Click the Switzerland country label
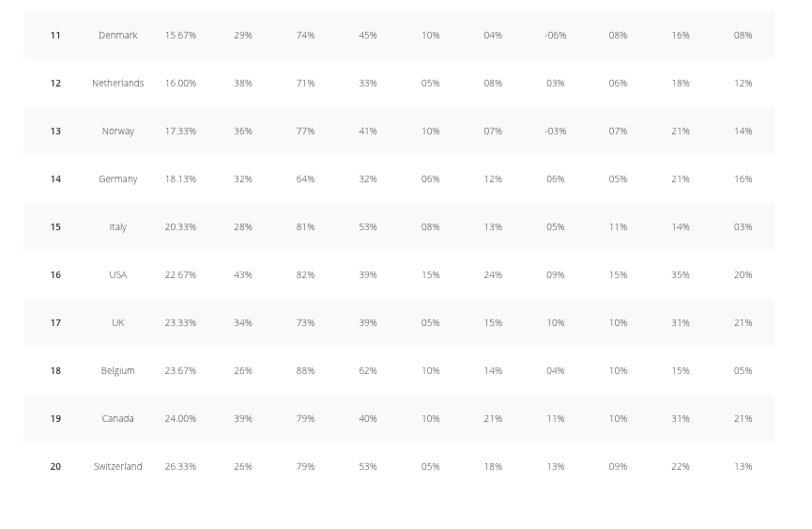 tap(117, 466)
